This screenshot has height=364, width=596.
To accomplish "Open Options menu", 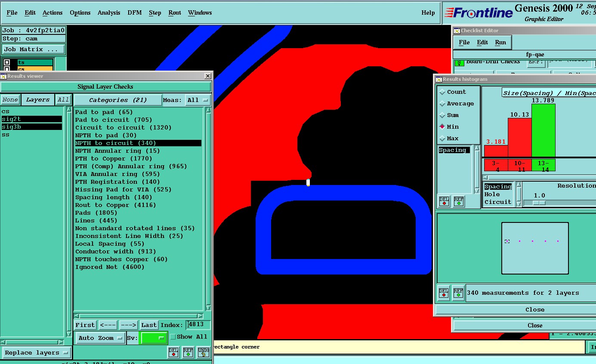I will point(80,12).
